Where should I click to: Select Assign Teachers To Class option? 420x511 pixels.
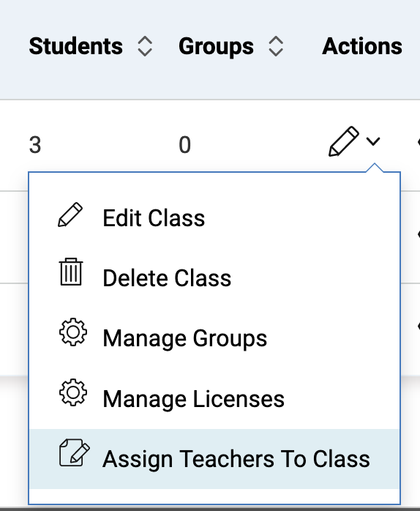point(214,459)
